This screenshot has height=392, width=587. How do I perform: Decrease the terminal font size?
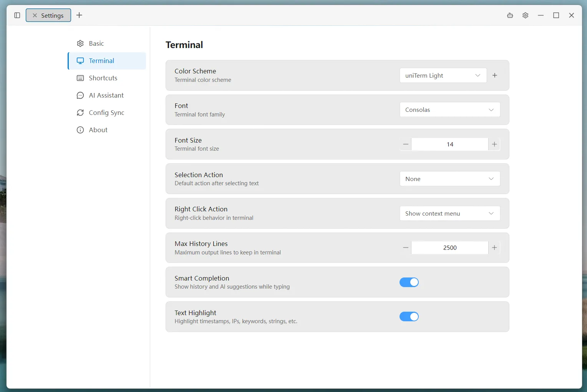[x=406, y=144]
